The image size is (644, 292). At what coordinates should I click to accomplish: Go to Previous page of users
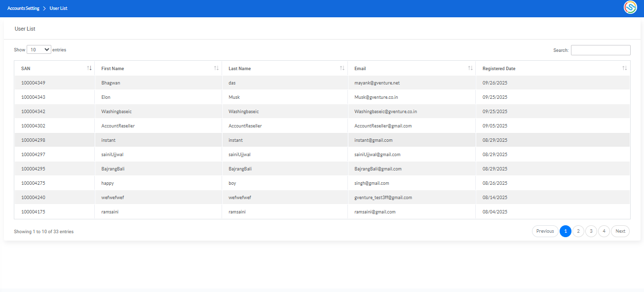[x=545, y=231]
